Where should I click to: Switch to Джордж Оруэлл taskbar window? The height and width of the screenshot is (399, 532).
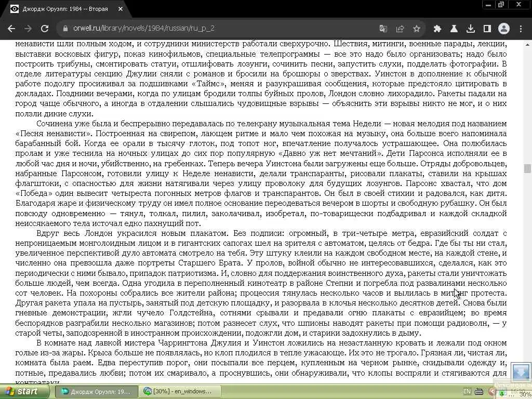coord(96,392)
